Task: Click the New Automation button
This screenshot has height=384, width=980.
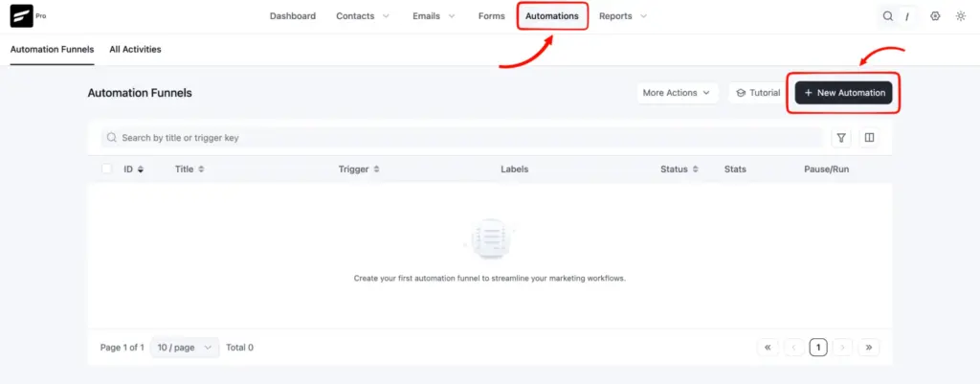Action: [844, 93]
